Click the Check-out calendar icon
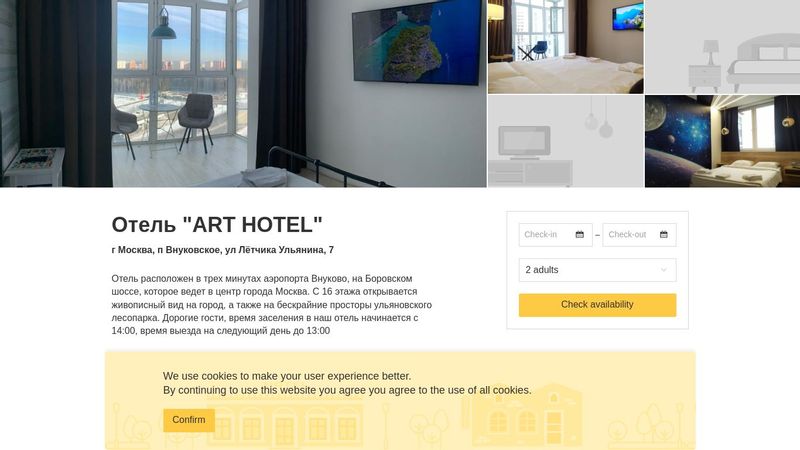800x450 pixels. coord(663,235)
